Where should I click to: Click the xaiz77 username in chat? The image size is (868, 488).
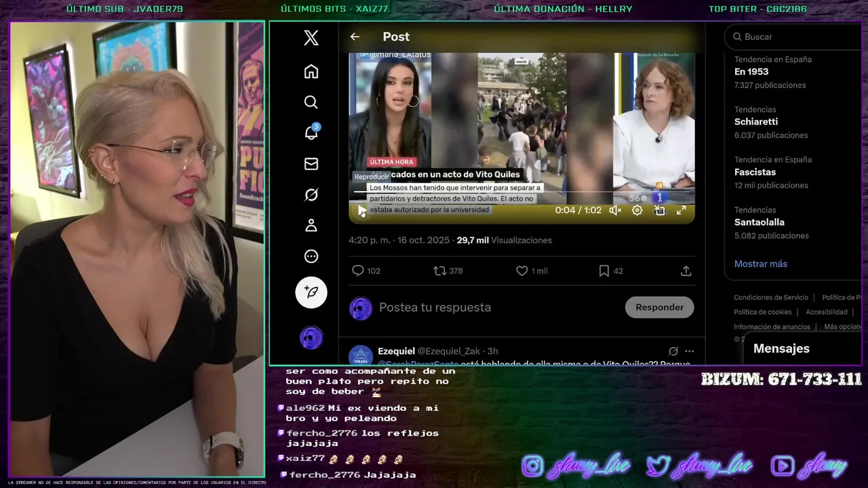click(305, 459)
